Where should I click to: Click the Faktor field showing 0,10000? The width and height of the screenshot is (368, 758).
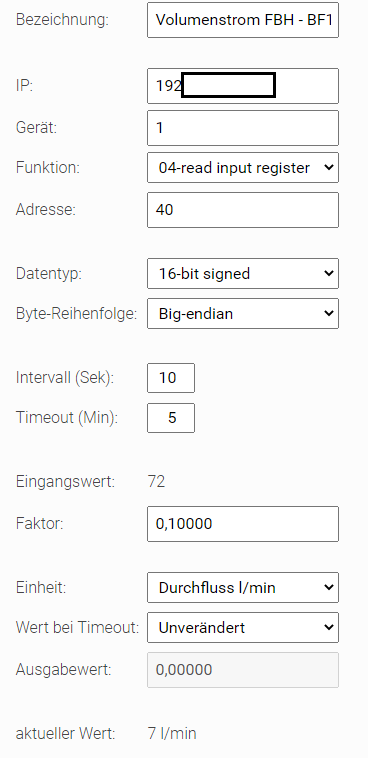point(243,524)
